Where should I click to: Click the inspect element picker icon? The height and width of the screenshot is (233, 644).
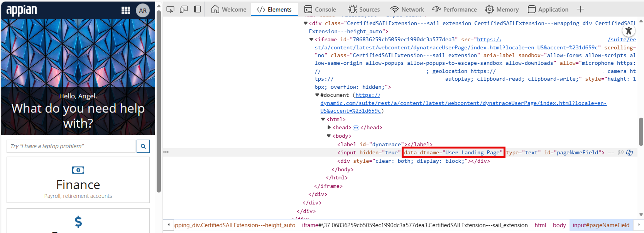pos(170,10)
